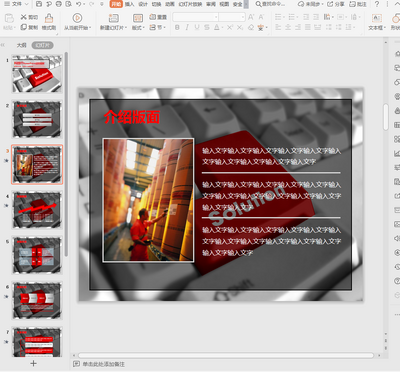This screenshot has height=372, width=400.
Task: Click the Cut (剪切) scissors icon
Action: pos(24,17)
